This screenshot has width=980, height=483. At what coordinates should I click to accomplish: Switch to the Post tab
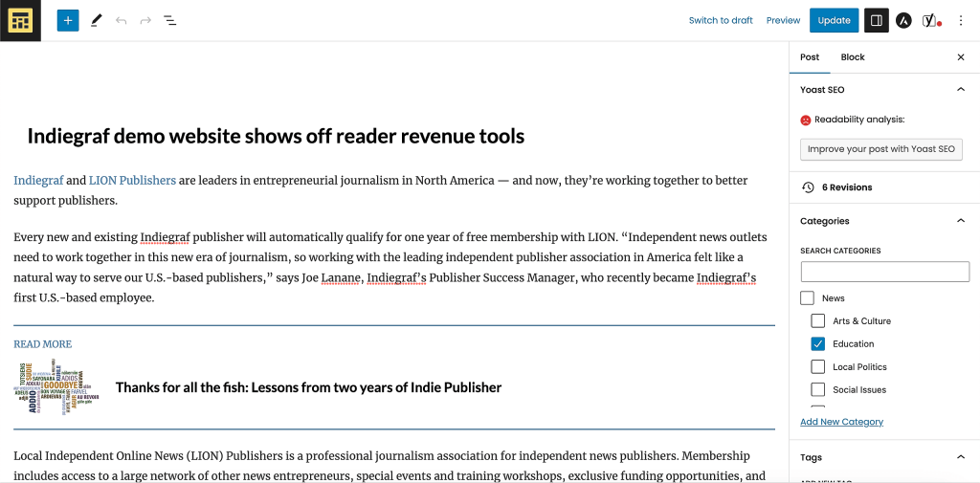(810, 57)
